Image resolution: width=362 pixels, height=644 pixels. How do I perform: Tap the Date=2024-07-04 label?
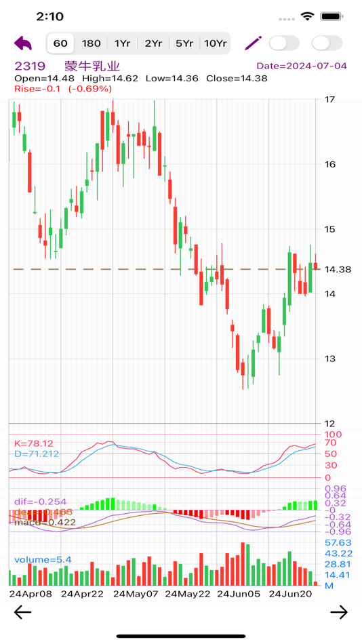302,66
